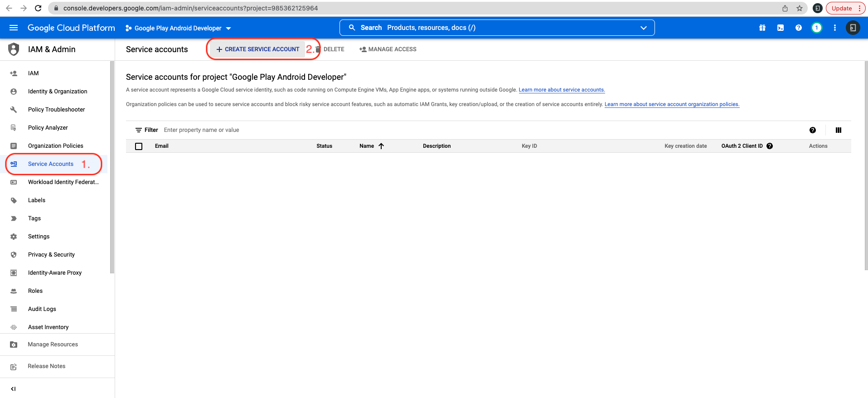Expand the search bar dropdown chevron
This screenshot has height=398, width=868.
(x=643, y=28)
